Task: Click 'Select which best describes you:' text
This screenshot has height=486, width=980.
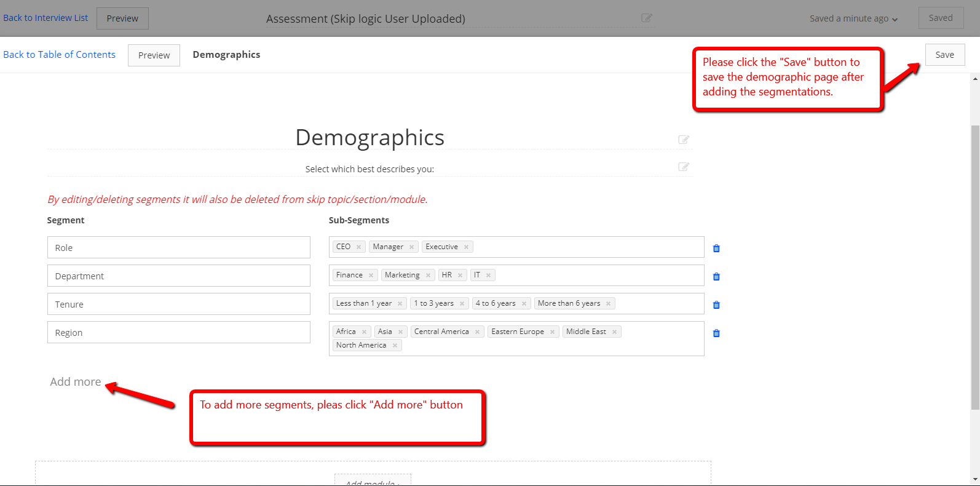Action: pos(369,169)
